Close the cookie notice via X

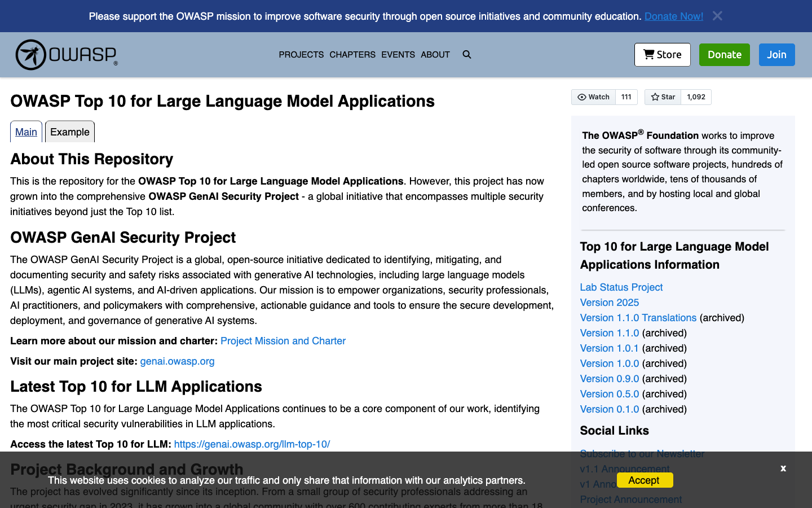[x=783, y=468]
